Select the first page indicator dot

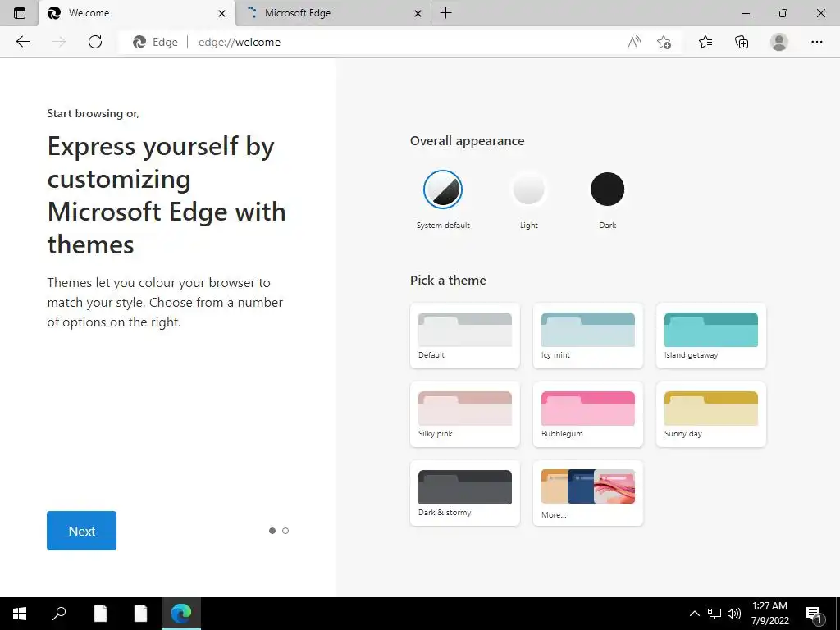pyautogui.click(x=272, y=531)
